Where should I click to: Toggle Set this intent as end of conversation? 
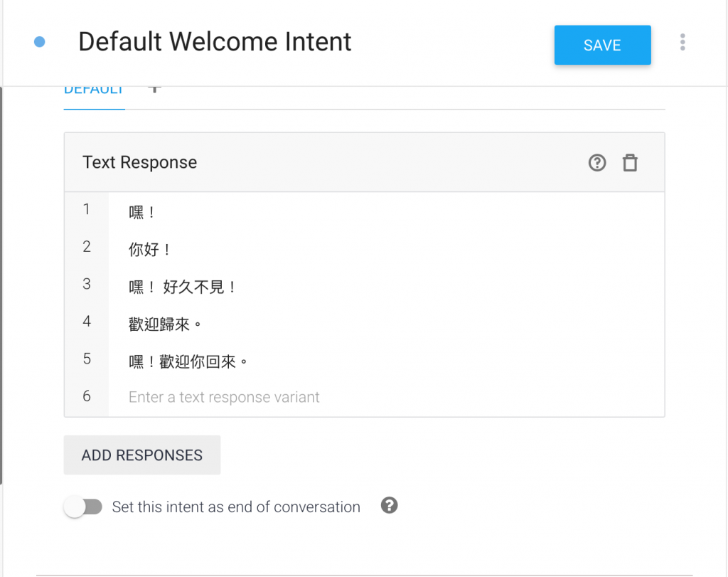point(83,507)
